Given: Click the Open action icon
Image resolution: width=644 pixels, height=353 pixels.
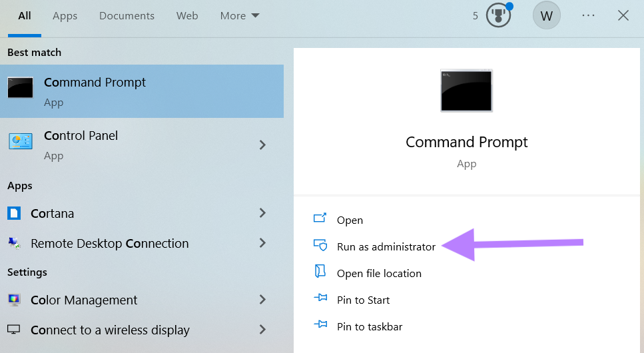Looking at the screenshot, I should (320, 218).
